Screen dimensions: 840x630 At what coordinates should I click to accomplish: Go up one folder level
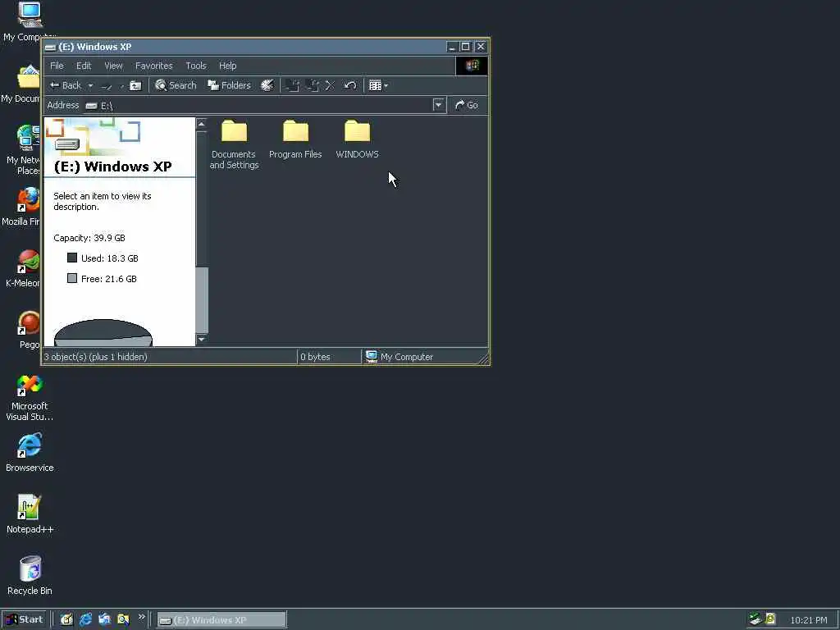click(135, 85)
